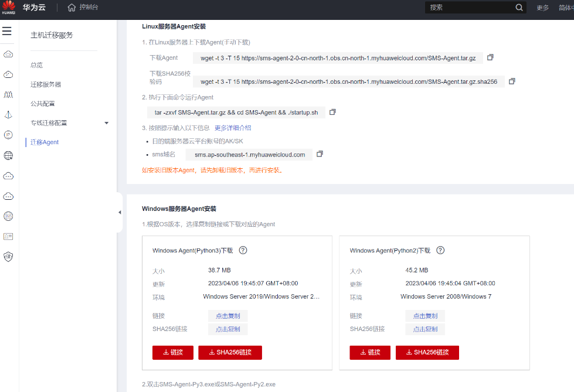Open 迁移服务器 in the navigation

coord(46,84)
